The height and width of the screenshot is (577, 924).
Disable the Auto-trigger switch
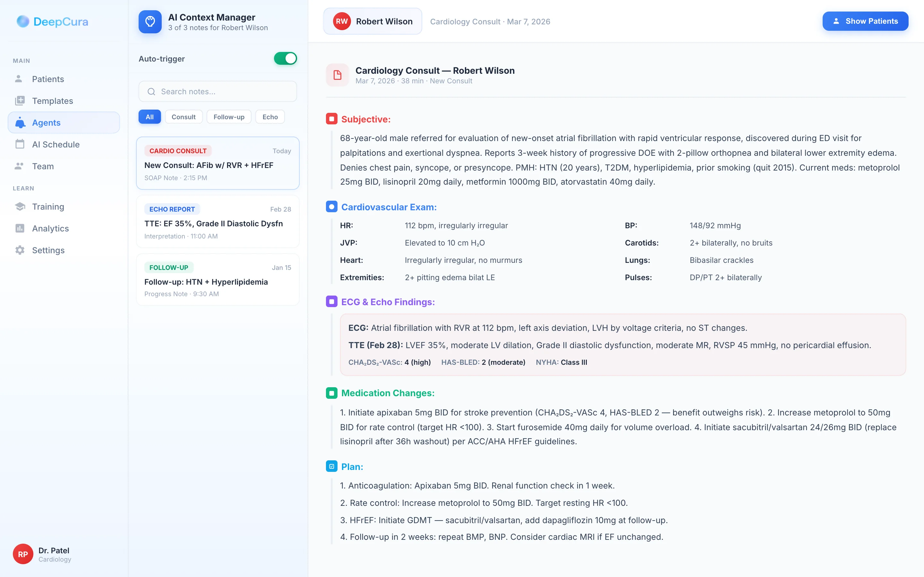285,58
